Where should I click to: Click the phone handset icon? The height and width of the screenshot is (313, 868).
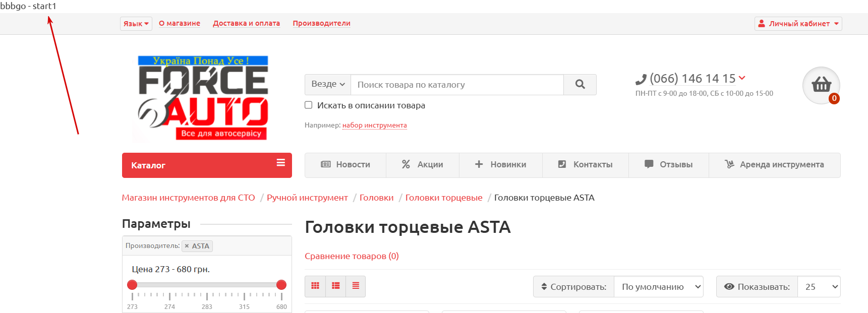641,80
